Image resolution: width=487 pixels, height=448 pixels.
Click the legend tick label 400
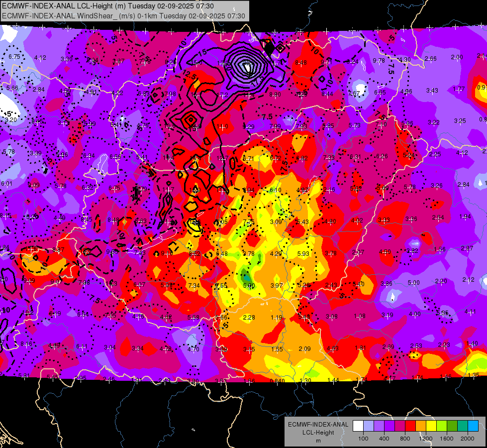[384, 439]
